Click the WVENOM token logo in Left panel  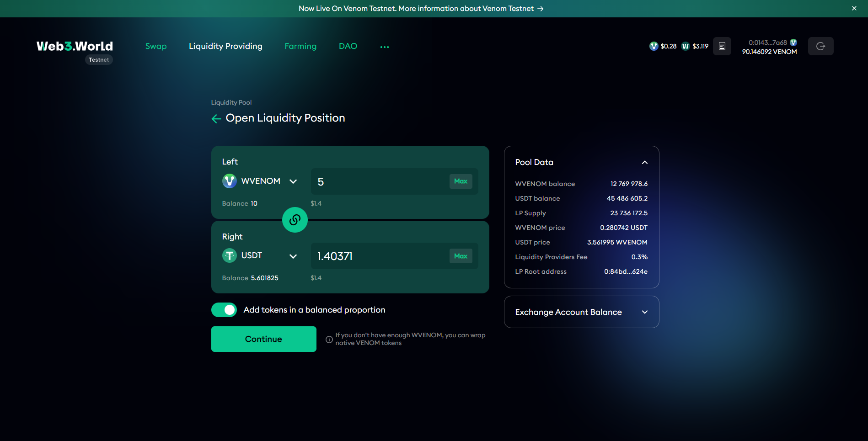(230, 181)
